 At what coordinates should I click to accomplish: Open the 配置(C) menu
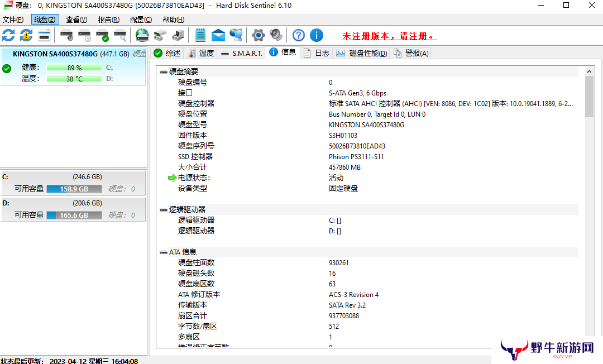coord(141,20)
